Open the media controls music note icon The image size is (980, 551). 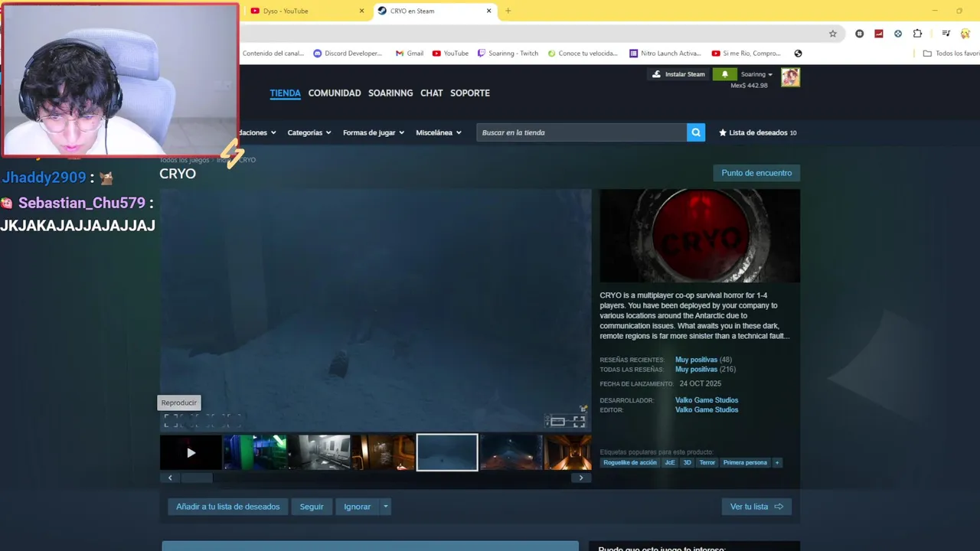(x=946, y=34)
